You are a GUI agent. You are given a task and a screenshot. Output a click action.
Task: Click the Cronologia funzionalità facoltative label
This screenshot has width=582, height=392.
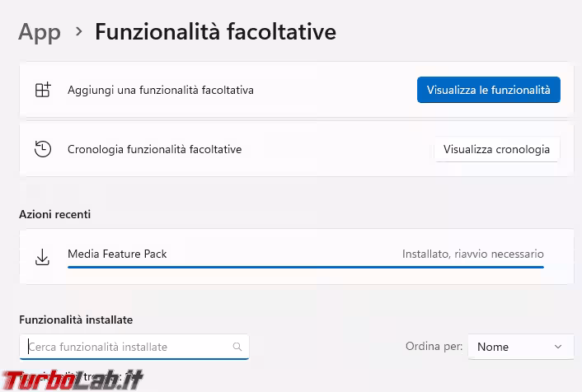coord(154,149)
